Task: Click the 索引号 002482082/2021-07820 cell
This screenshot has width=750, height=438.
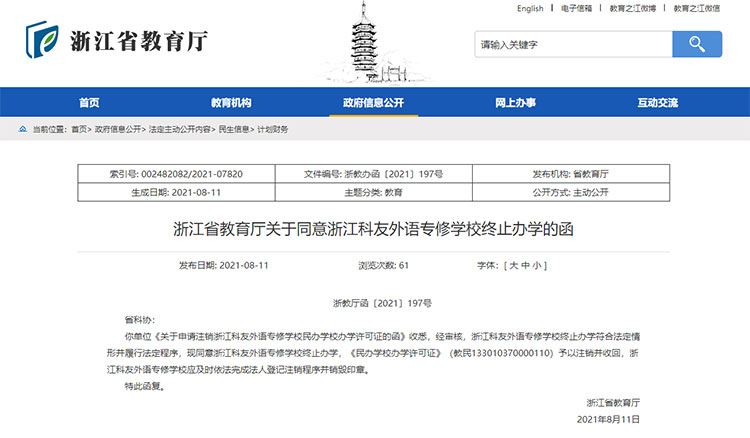Action: (x=176, y=174)
